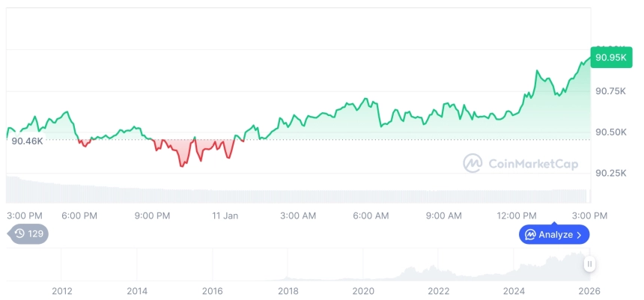Click the 6:00 AM time axis label
Screen dimensions: 644x300
[371, 215]
